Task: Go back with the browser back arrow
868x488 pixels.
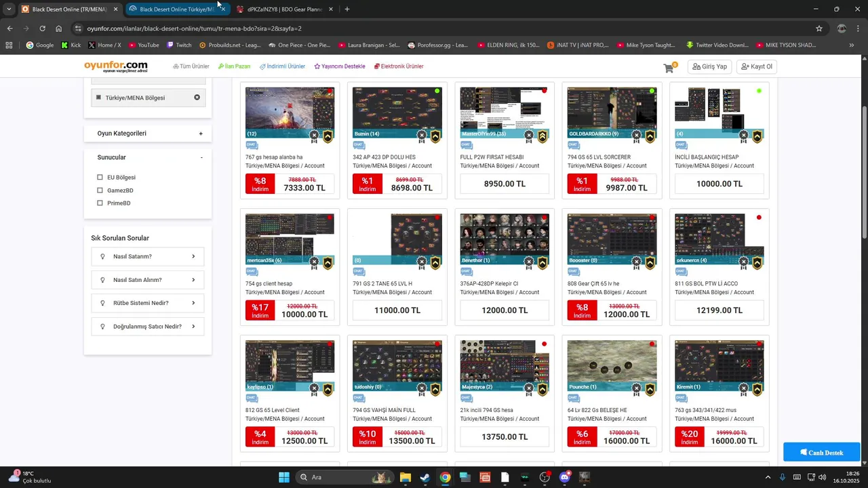Action: point(9,28)
